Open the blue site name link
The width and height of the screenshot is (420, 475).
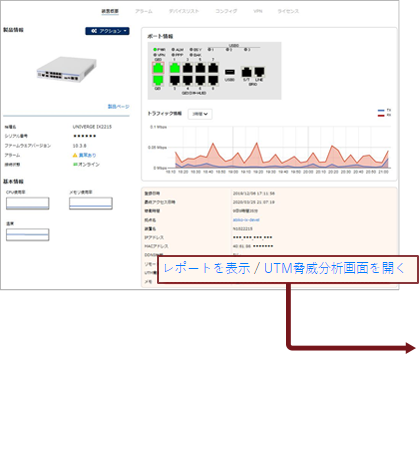(x=246, y=220)
